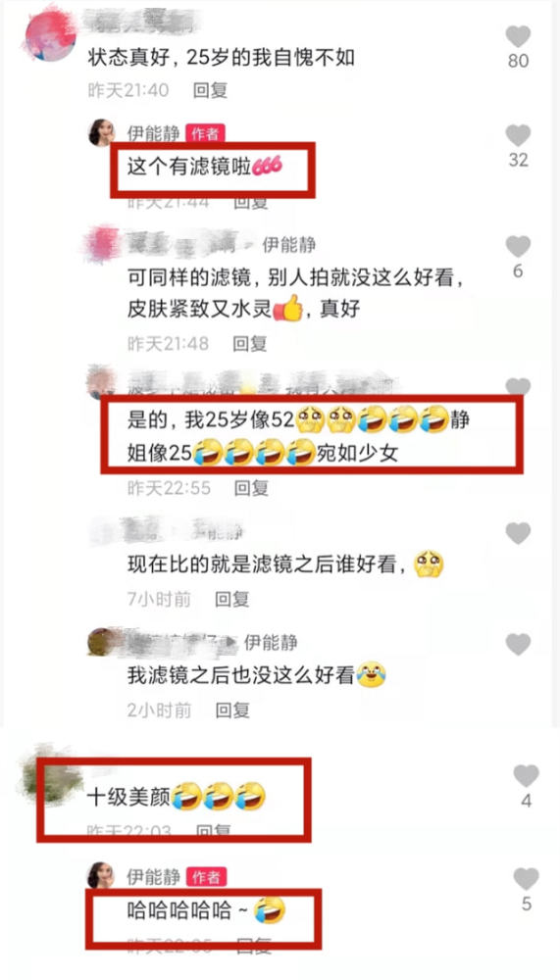Like the comment with 80 likes

[x=518, y=37]
